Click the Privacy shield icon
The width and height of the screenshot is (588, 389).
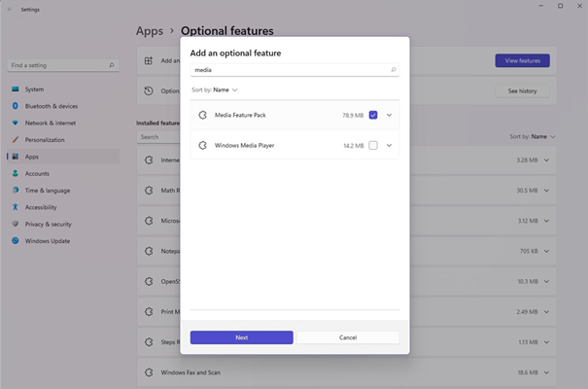coord(15,224)
